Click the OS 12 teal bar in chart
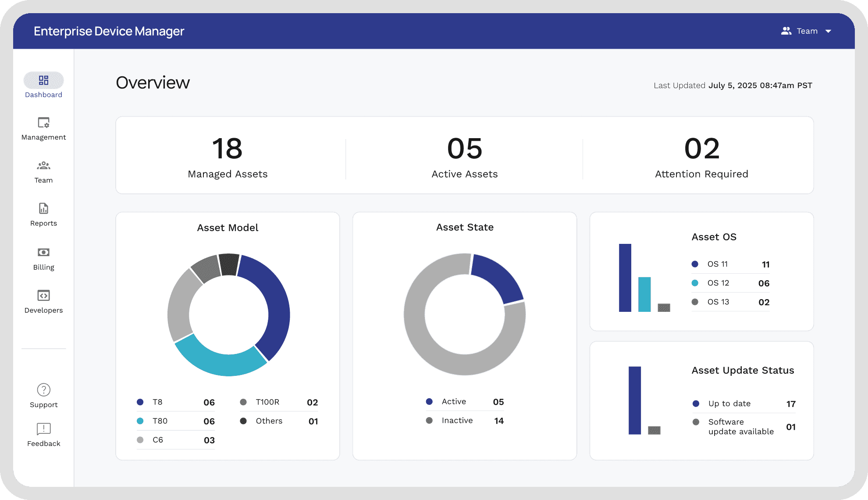The image size is (868, 500). pos(644,294)
